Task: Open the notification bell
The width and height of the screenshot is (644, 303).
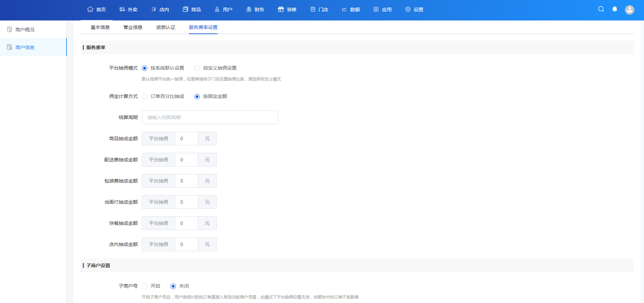Action: [615, 9]
